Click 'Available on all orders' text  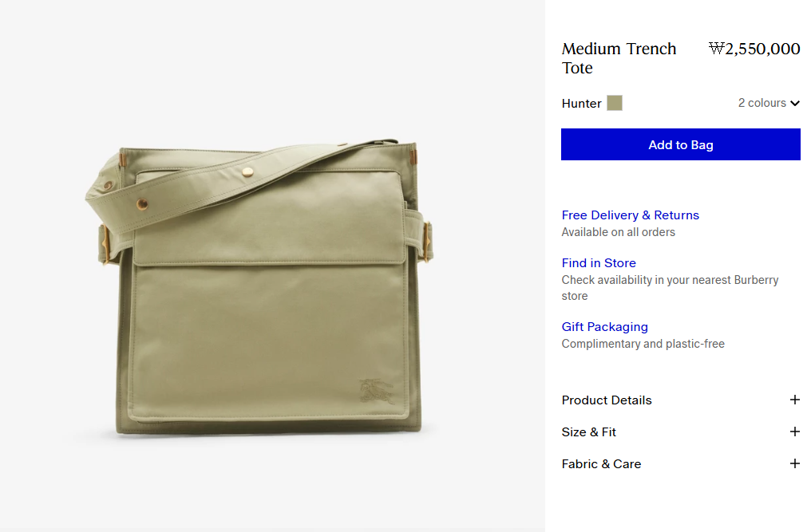point(618,232)
